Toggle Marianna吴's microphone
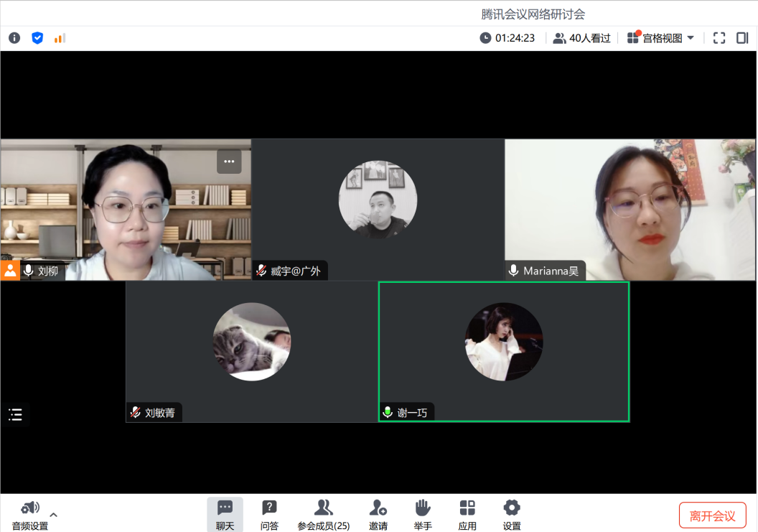 (513, 271)
